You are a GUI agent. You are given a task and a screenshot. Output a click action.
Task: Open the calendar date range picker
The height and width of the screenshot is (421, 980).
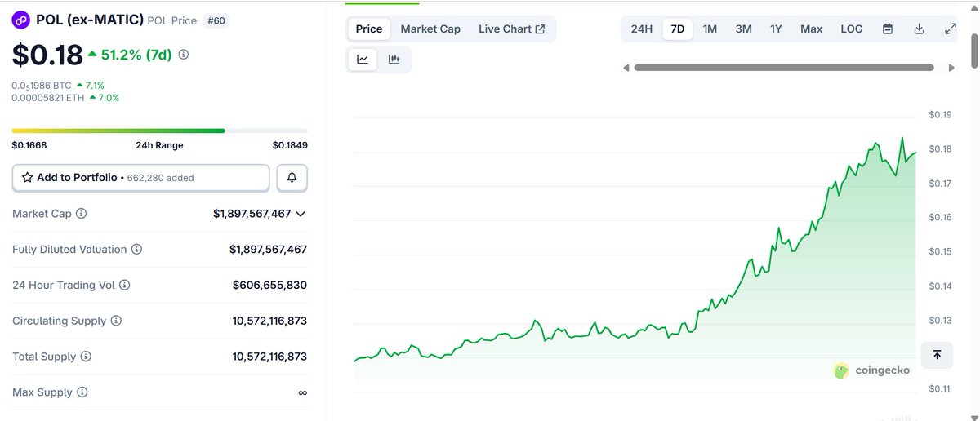click(x=888, y=29)
